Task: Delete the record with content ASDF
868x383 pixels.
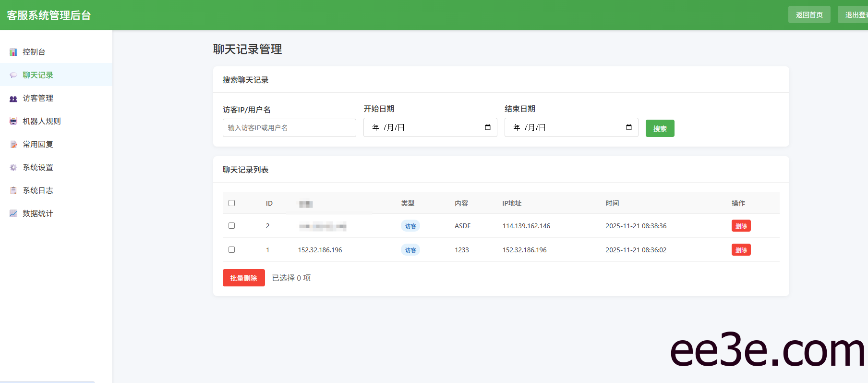Action: 741,226
